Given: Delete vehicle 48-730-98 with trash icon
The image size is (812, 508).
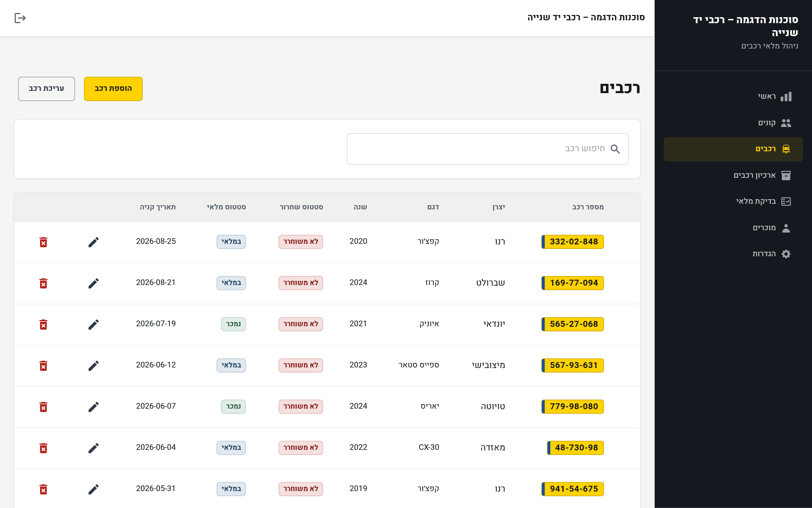Looking at the screenshot, I should [x=43, y=448].
